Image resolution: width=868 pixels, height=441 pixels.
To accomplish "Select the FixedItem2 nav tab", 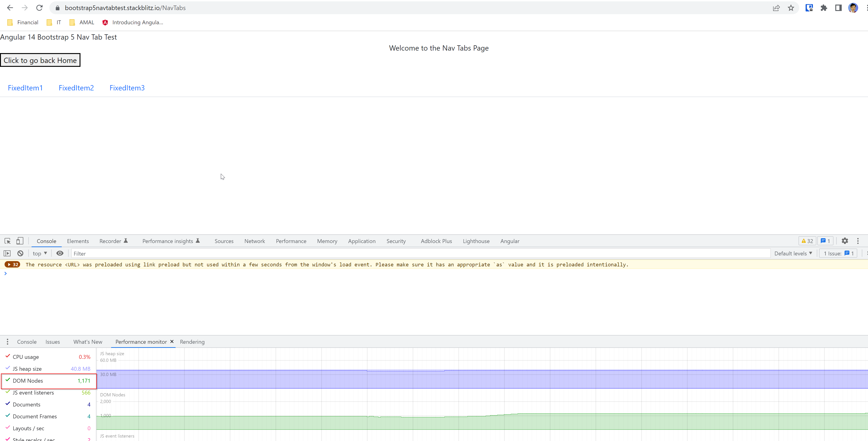I will tap(76, 88).
